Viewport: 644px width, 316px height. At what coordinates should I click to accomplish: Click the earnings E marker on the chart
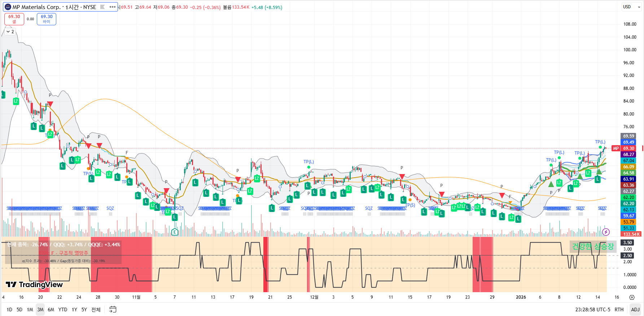coord(175,232)
